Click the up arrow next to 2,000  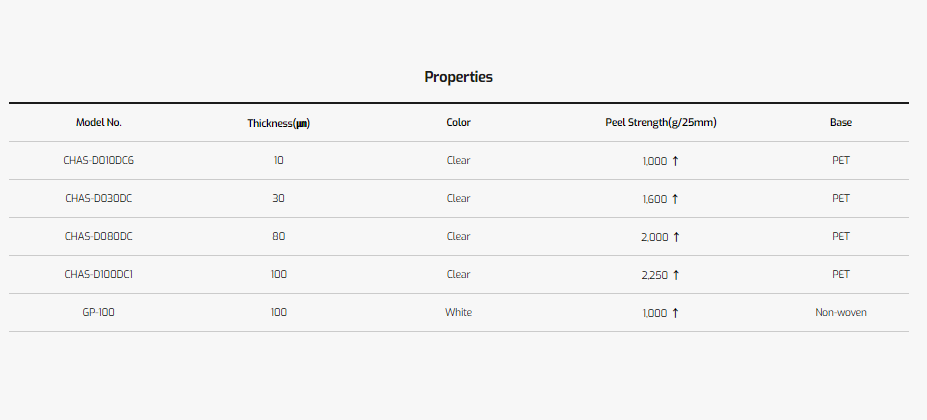pyautogui.click(x=676, y=236)
